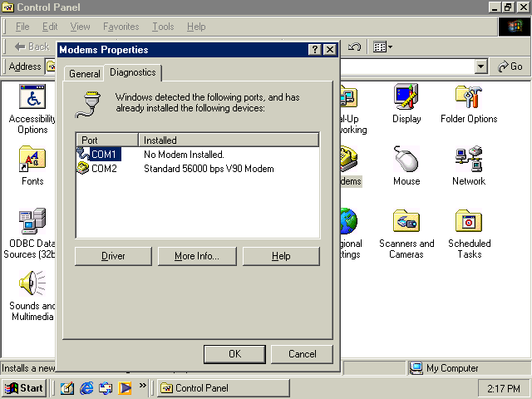
Task: Launch Internet Explorer from Quick Launch
Action: 86,388
